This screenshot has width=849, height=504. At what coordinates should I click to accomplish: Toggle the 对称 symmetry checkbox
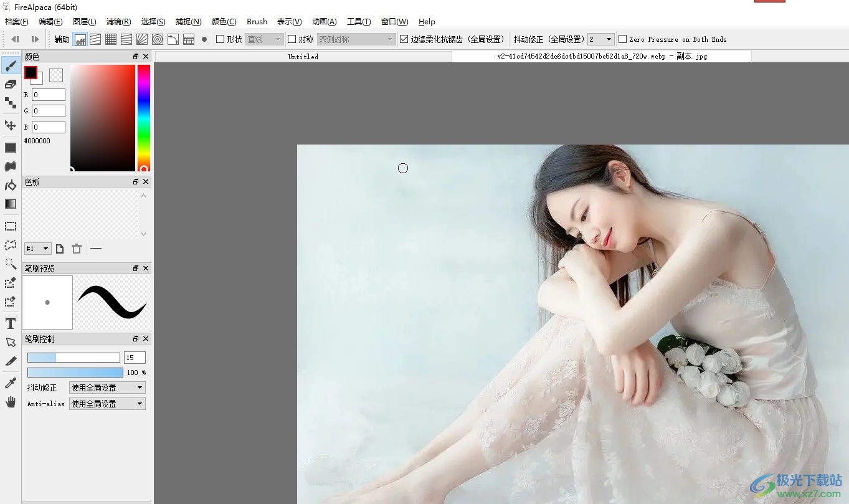click(292, 39)
